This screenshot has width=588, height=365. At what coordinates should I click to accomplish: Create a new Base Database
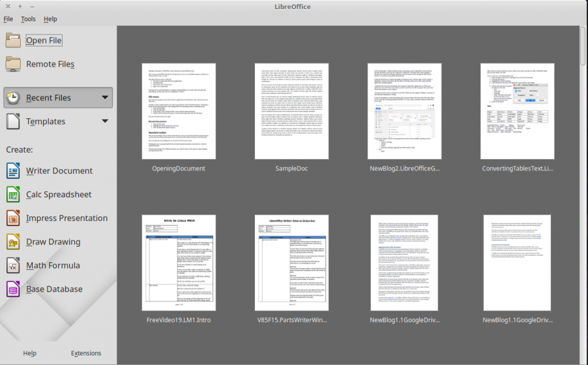click(55, 289)
